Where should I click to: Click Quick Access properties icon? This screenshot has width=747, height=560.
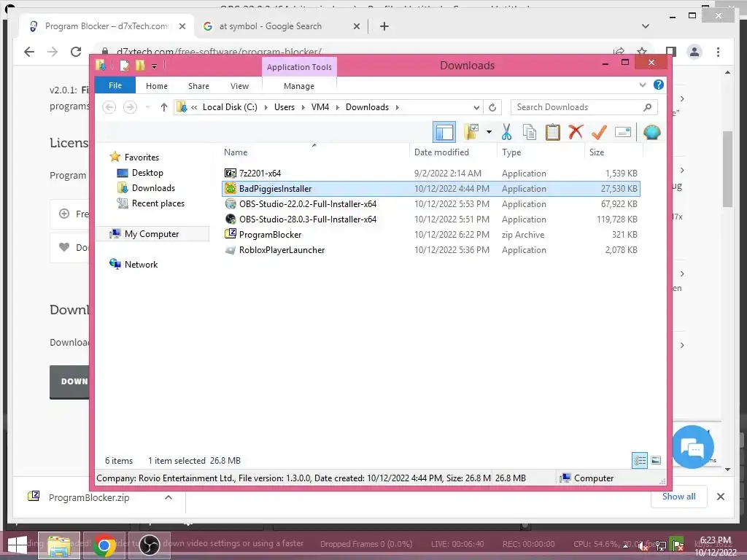click(124, 66)
